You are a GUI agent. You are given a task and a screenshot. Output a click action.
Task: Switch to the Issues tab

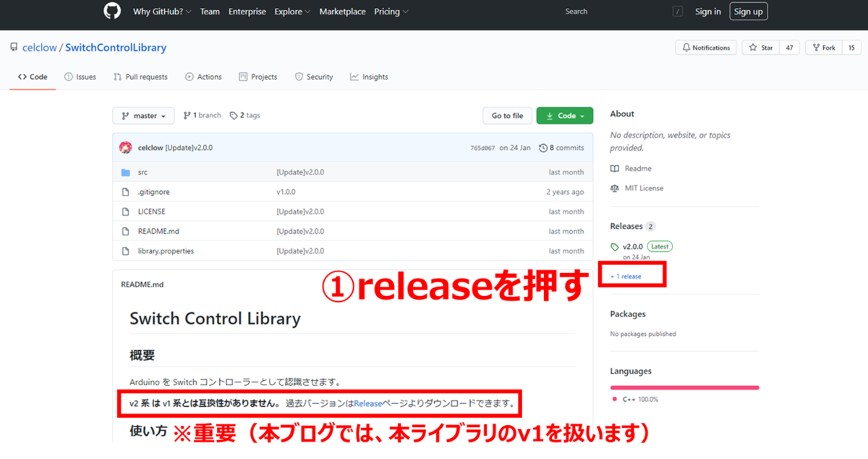(x=80, y=77)
